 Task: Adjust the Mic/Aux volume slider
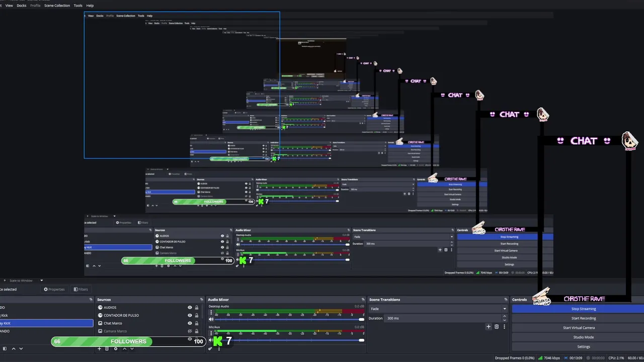tap(290, 340)
